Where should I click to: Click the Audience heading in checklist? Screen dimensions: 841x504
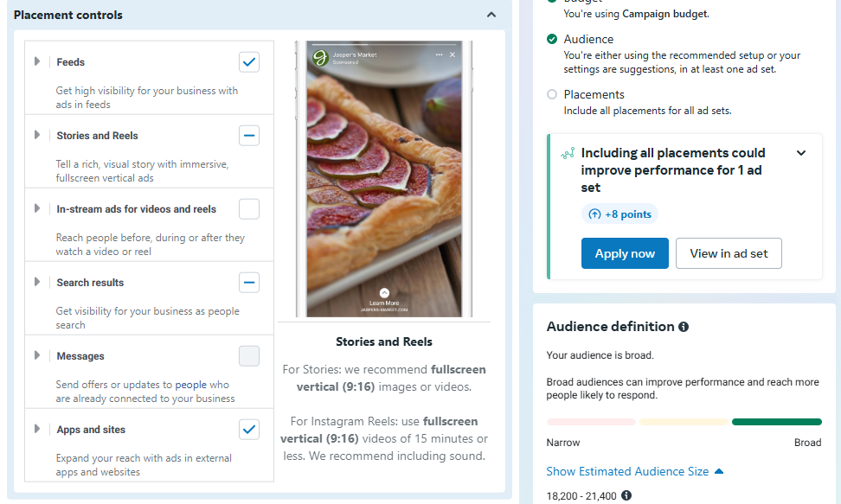tap(588, 39)
